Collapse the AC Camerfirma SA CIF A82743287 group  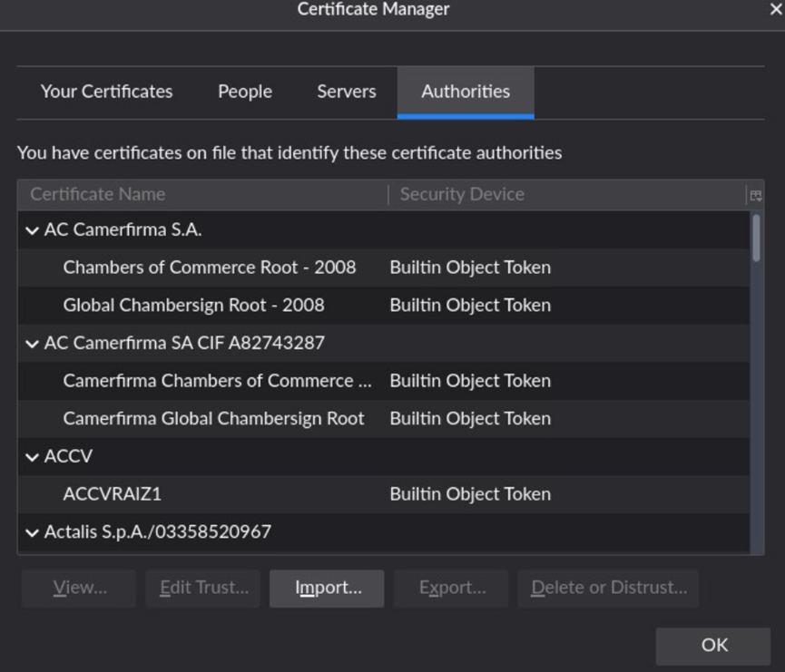pos(32,344)
